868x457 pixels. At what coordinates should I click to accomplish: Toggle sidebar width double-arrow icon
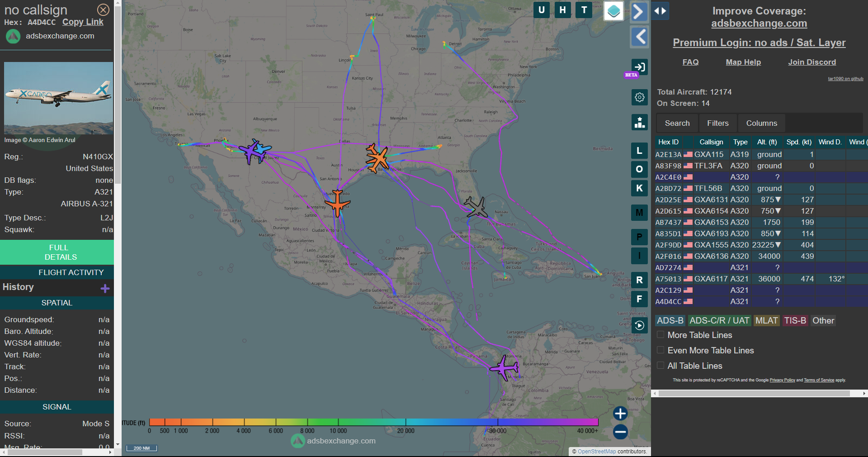tap(660, 11)
